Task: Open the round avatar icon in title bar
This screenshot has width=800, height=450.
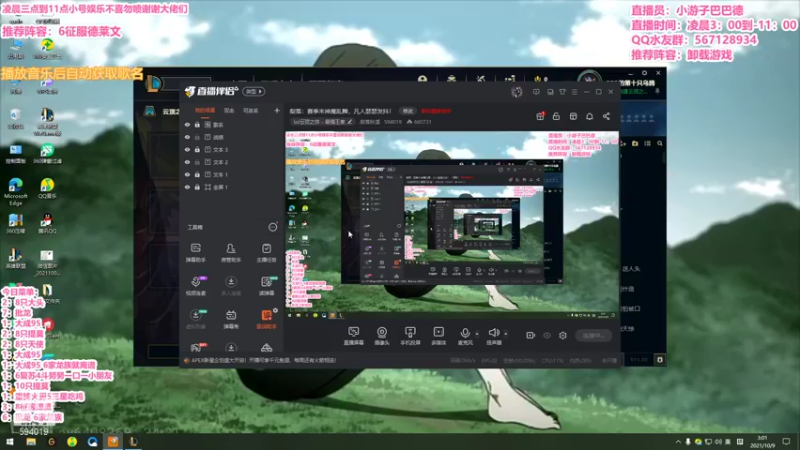Action: point(517,92)
